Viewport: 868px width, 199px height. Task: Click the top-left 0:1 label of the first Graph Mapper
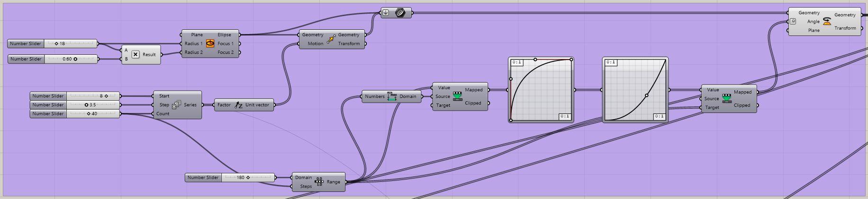[516, 62]
